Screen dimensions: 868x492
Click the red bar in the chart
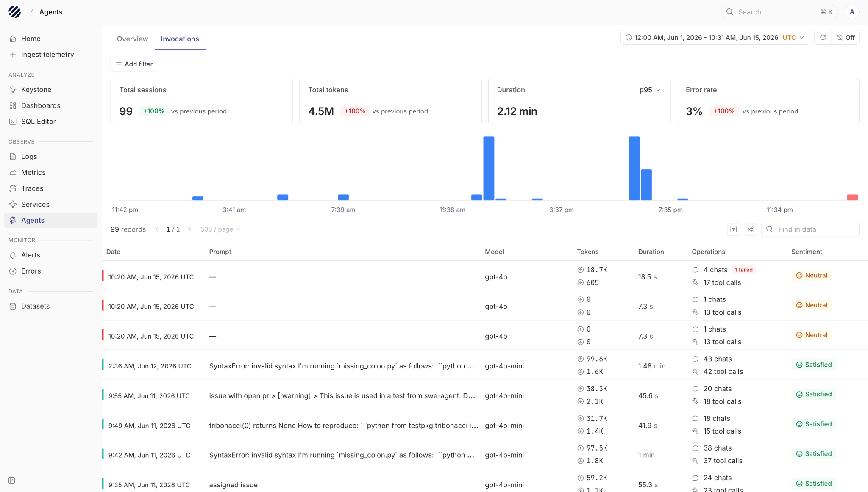coord(852,197)
